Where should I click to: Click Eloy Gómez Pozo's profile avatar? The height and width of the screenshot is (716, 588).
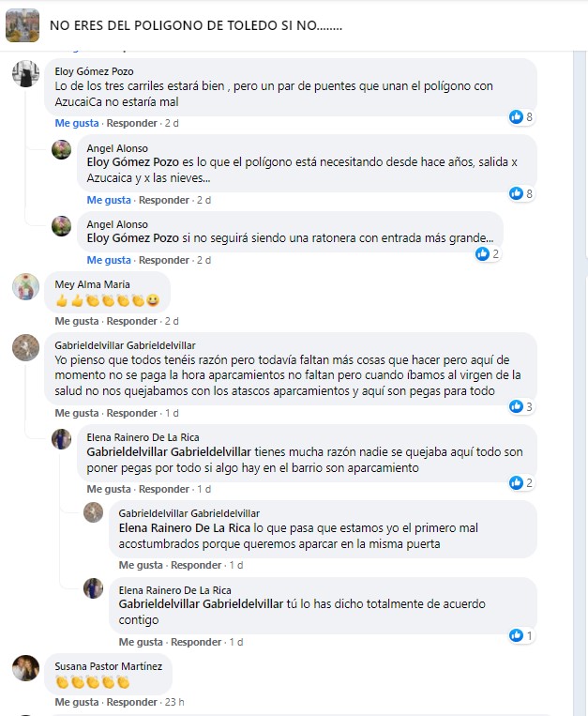tap(25, 73)
